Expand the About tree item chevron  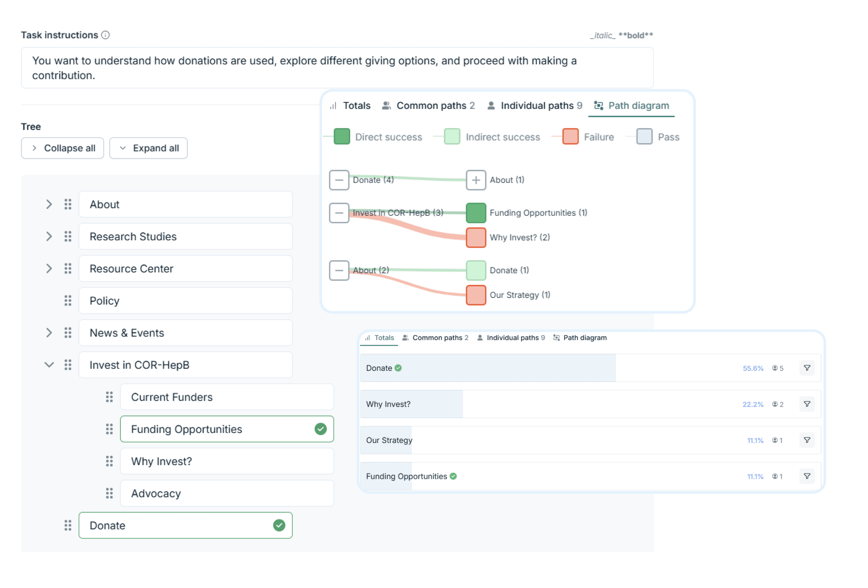coord(49,204)
